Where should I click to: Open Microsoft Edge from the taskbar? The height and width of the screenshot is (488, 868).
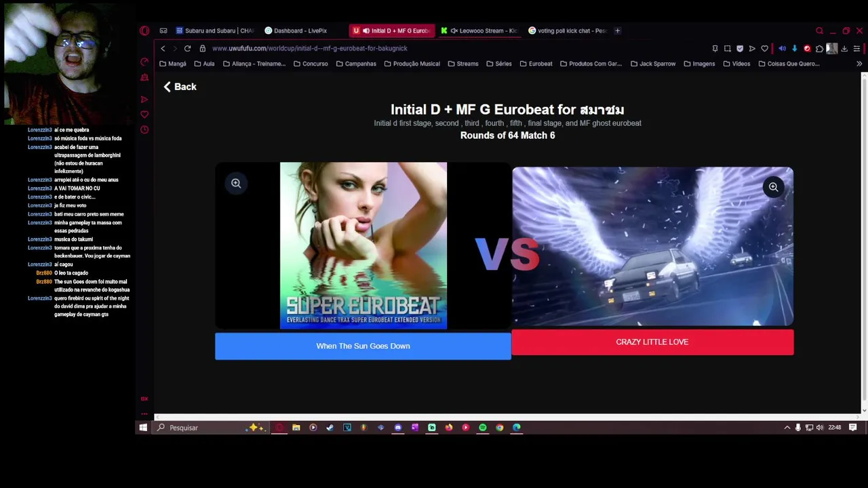point(517,428)
